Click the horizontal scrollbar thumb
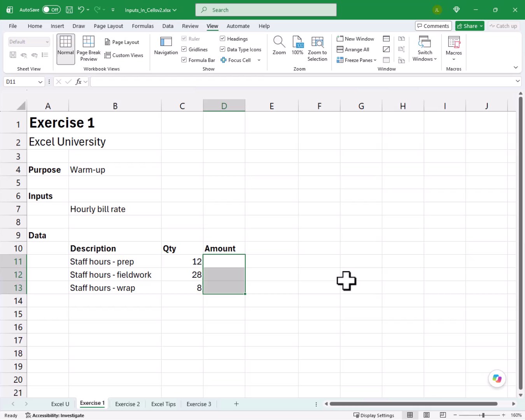Image resolution: width=525 pixels, height=420 pixels. (413, 404)
